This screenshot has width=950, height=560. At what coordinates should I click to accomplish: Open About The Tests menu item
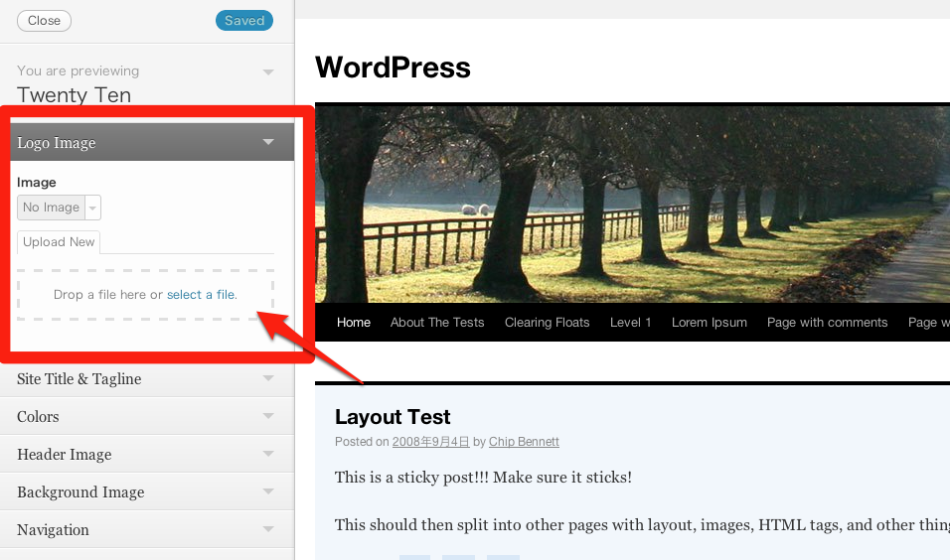pos(437,323)
